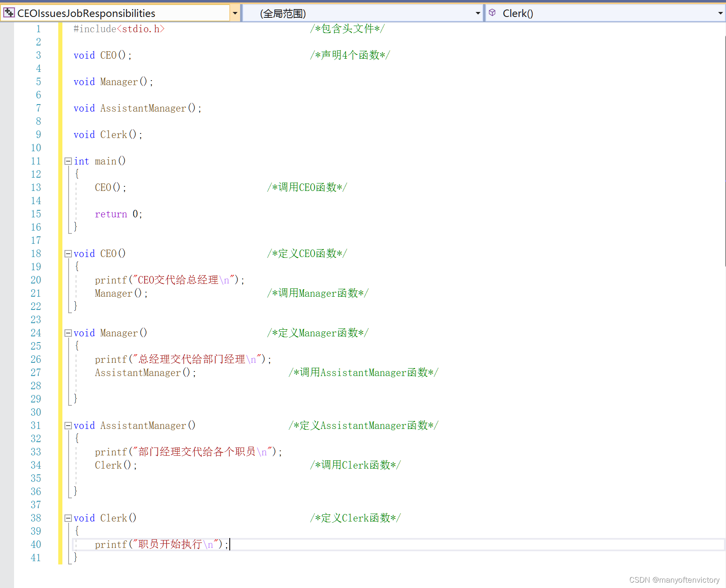
Task: Click the AssistantManager(); call on line 27
Action: [145, 373]
